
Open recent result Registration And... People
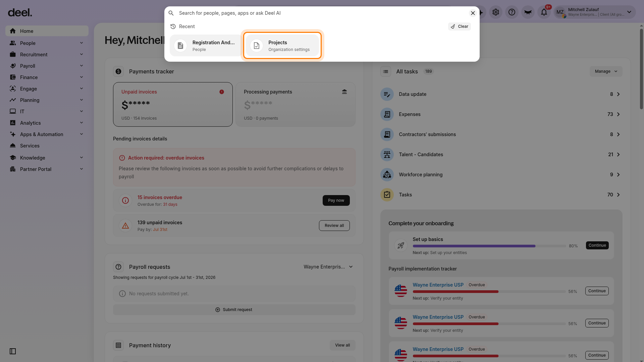pos(206,46)
